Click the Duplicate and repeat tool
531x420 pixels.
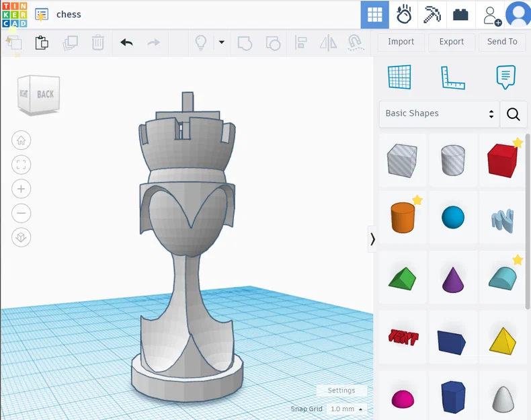coord(71,43)
